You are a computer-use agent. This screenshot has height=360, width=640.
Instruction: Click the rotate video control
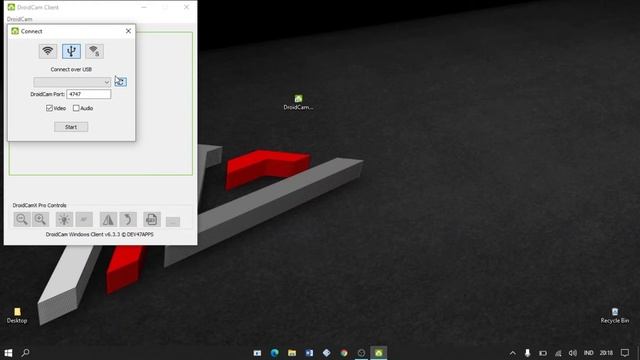[128, 220]
